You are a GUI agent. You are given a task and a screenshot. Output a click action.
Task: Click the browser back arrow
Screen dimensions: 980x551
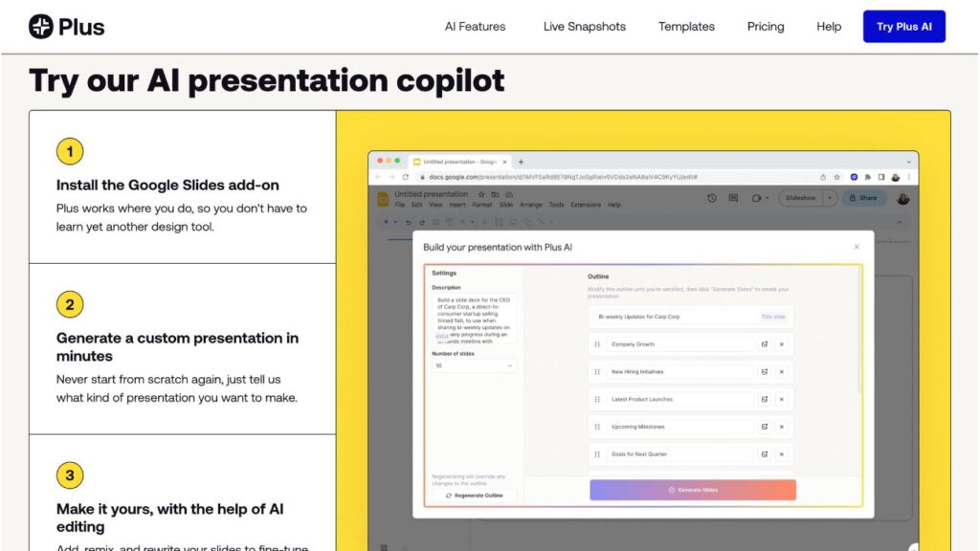[377, 177]
